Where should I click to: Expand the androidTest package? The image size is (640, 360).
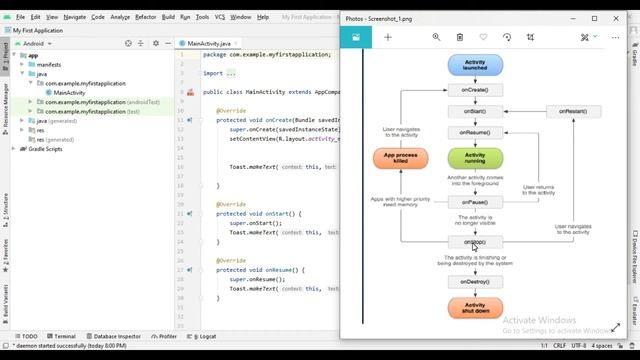30,102
